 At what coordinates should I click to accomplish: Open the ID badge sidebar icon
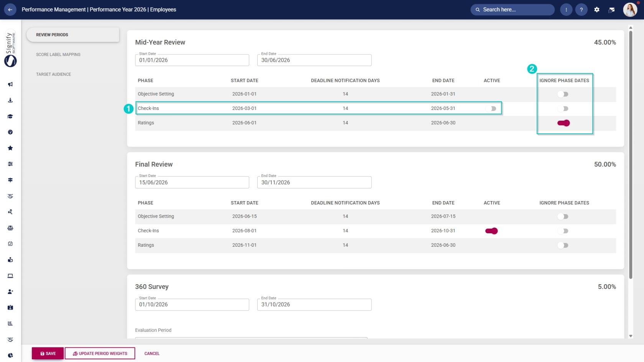10,308
